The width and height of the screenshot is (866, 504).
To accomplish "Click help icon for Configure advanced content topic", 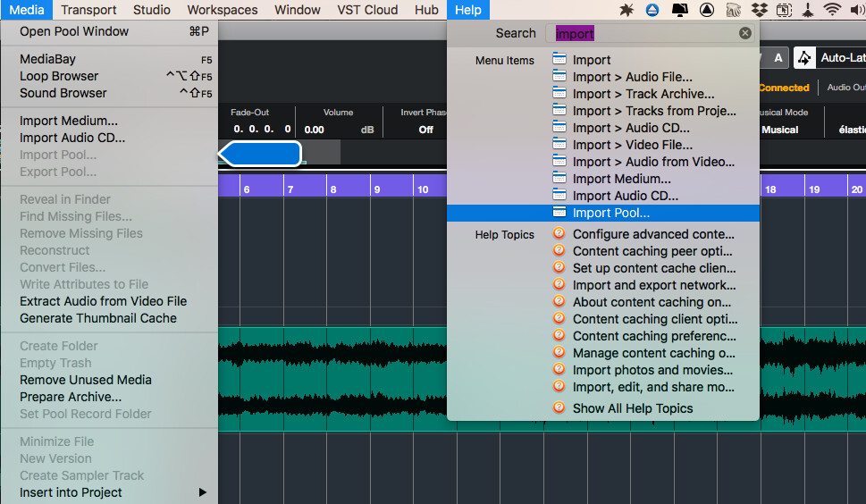I will click(x=559, y=233).
